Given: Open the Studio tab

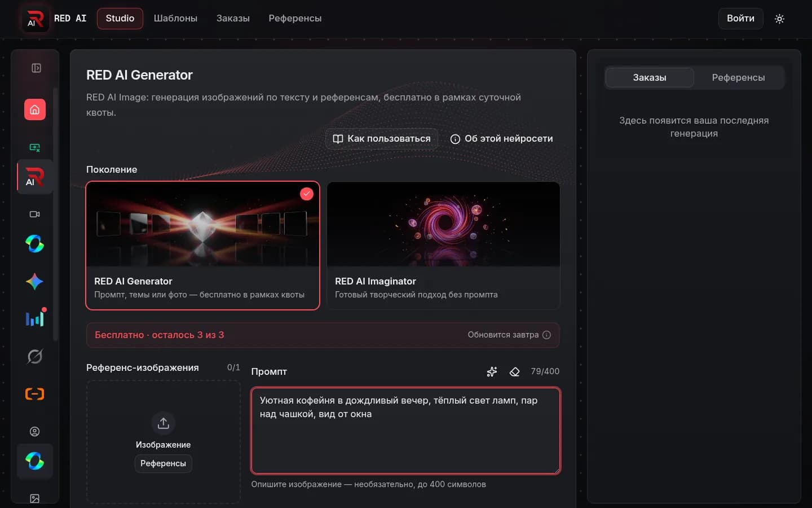Looking at the screenshot, I should 120,19.
